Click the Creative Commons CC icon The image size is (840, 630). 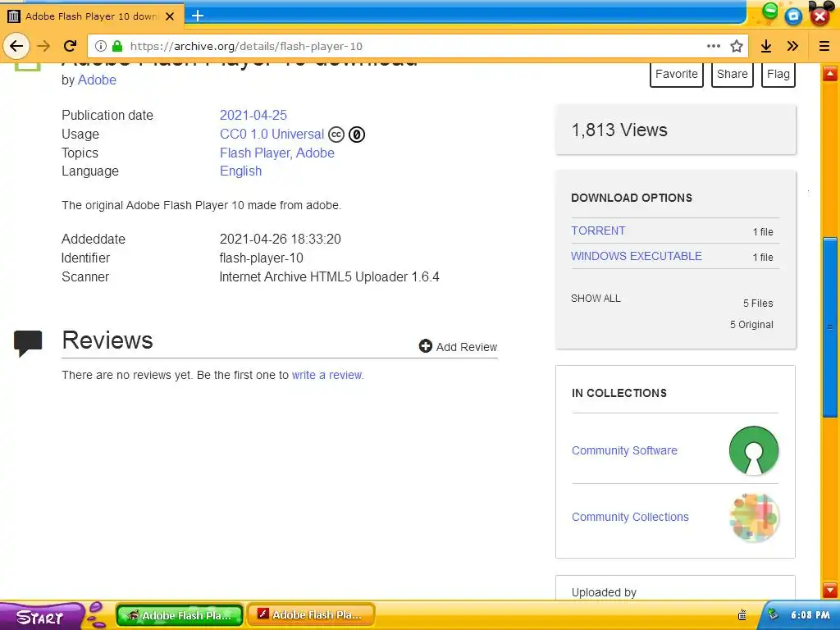tap(336, 134)
